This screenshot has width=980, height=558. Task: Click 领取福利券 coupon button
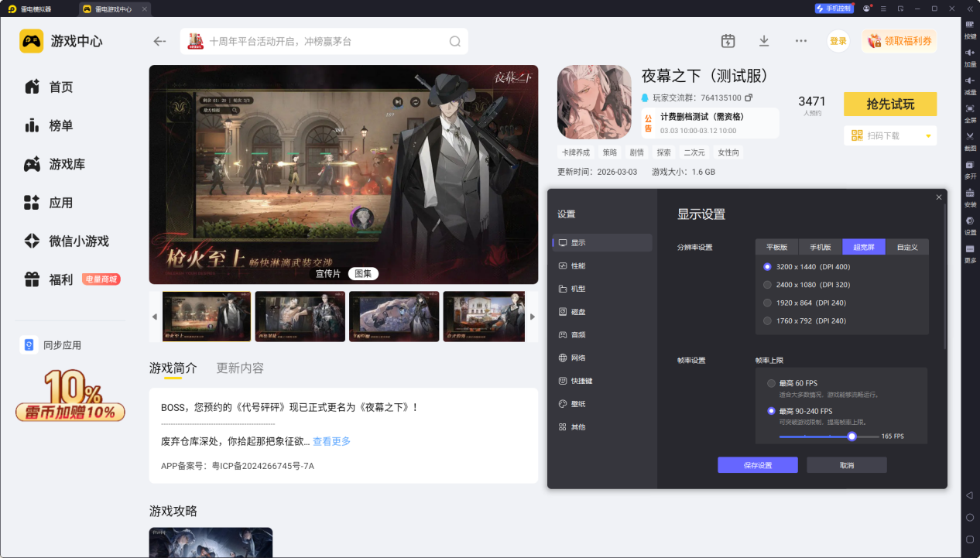point(899,41)
